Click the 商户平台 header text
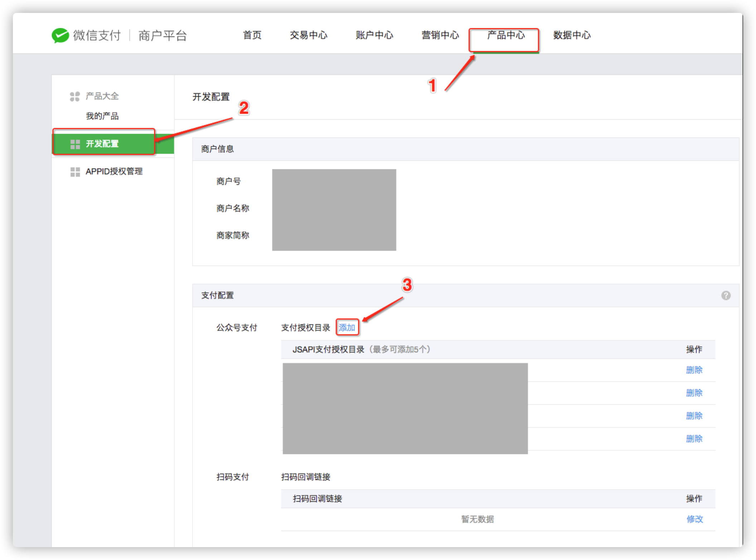This screenshot has height=560, width=756. point(163,35)
